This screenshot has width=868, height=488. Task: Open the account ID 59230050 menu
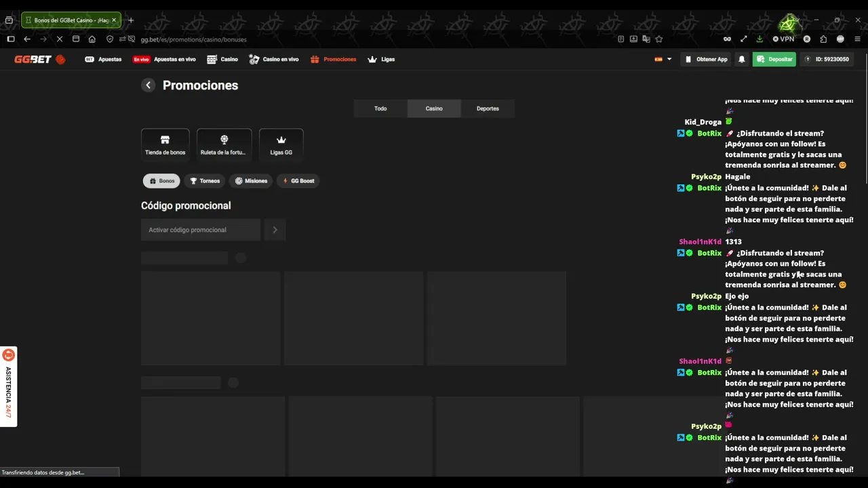(x=827, y=60)
